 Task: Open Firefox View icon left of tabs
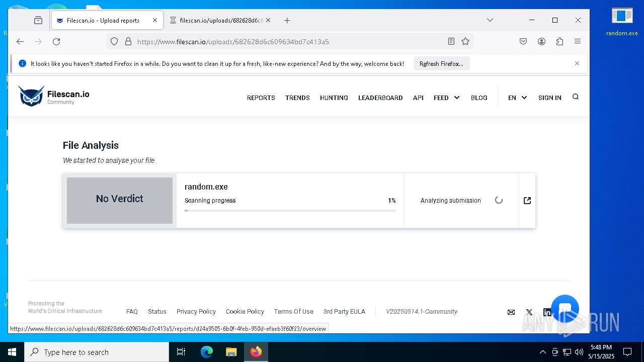38,21
